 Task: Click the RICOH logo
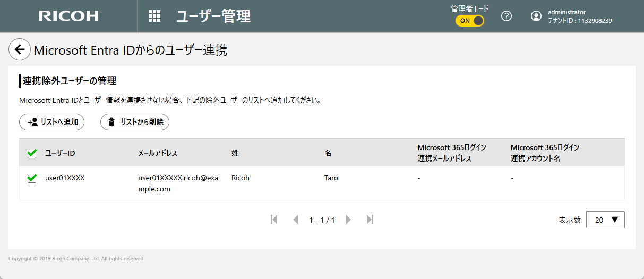coord(69,16)
